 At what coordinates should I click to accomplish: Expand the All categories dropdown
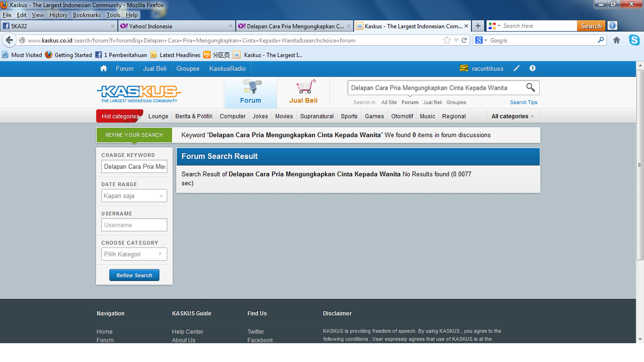pos(512,116)
